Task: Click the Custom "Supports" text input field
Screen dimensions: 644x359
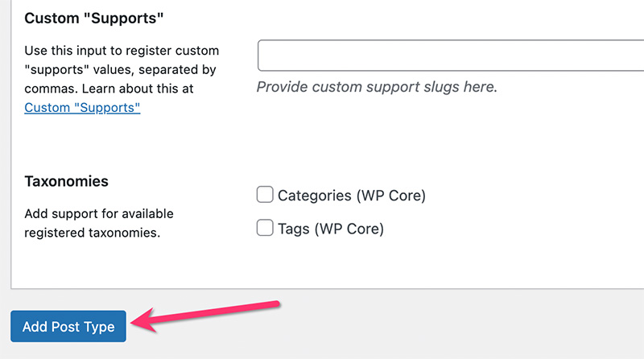Action: click(x=451, y=56)
